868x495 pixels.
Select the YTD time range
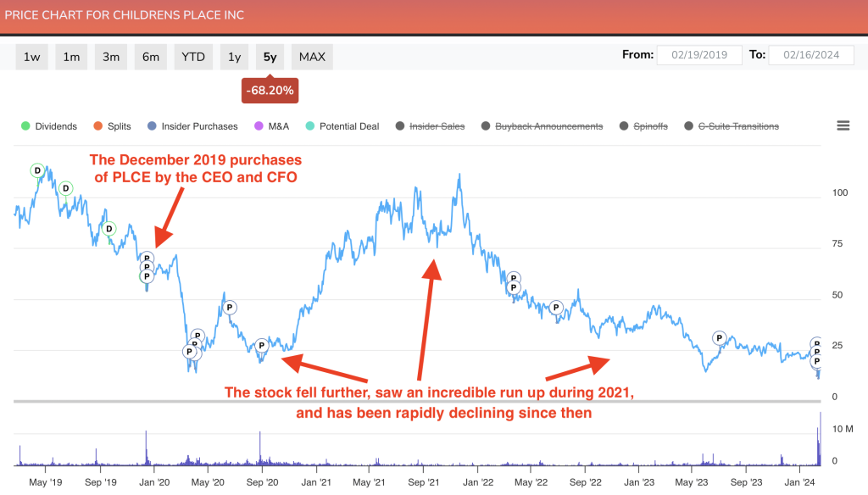193,57
